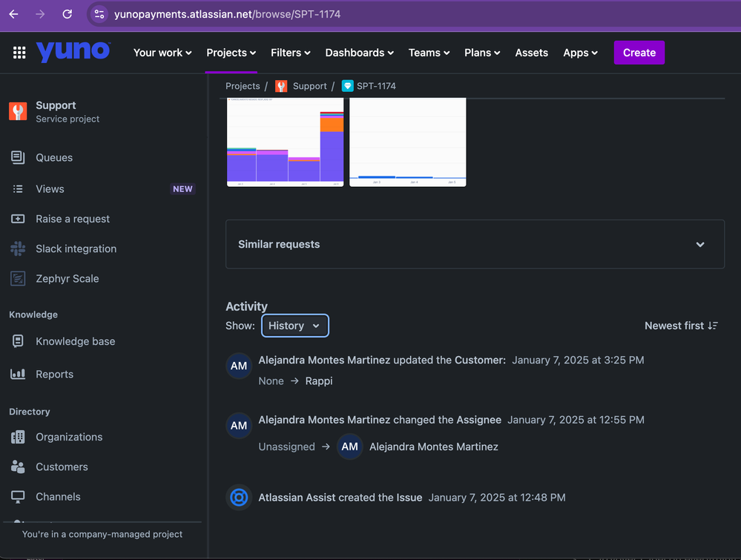
Task: Click the Create button
Action: pos(639,53)
